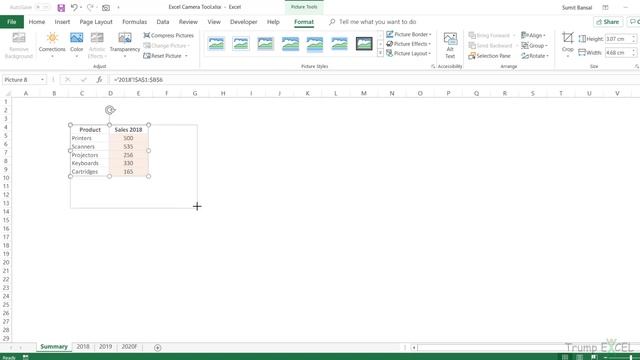Click the Insert Function fx icon
Image resolution: width=640 pixels, height=360 pixels.
pos(99,80)
